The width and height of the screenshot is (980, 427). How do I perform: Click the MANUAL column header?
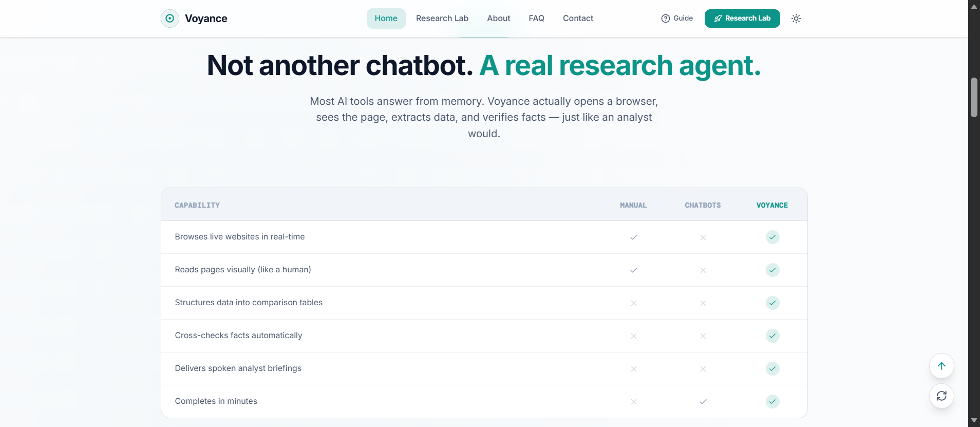click(633, 205)
